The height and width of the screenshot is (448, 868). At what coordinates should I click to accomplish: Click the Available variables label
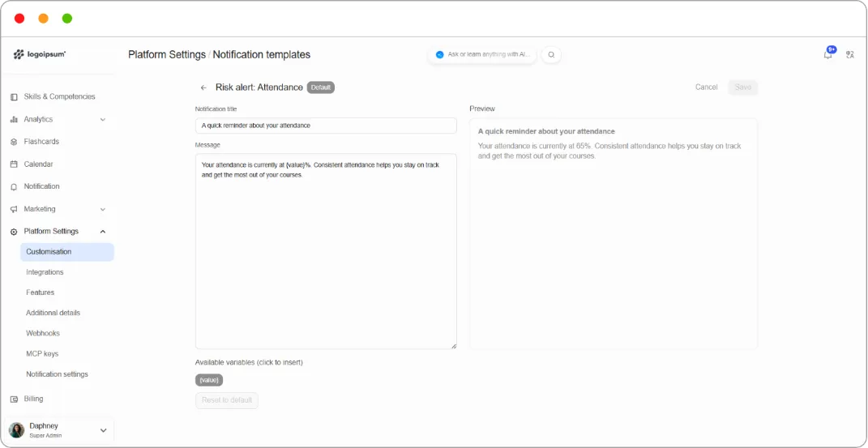(x=249, y=363)
